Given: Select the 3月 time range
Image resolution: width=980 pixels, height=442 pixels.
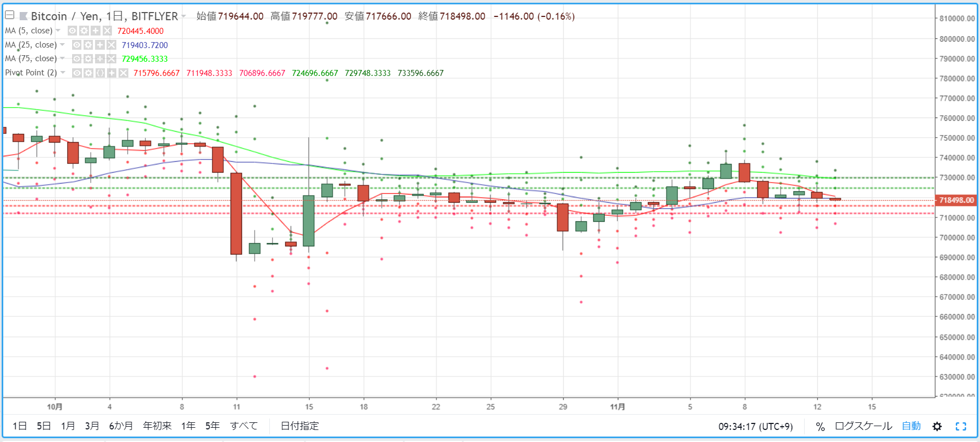Looking at the screenshot, I should (92, 426).
